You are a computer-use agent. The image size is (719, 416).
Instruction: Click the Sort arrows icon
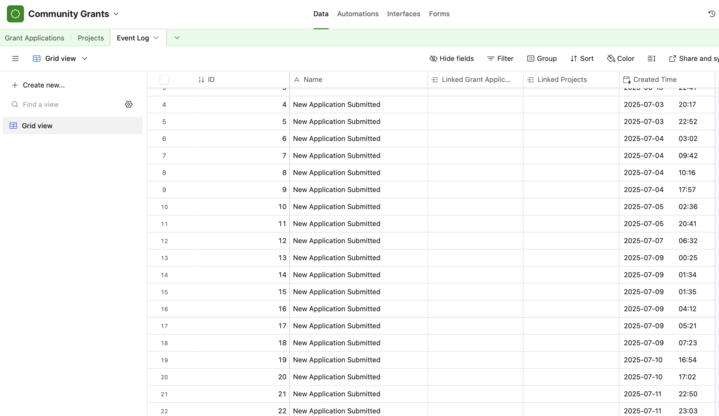(574, 59)
